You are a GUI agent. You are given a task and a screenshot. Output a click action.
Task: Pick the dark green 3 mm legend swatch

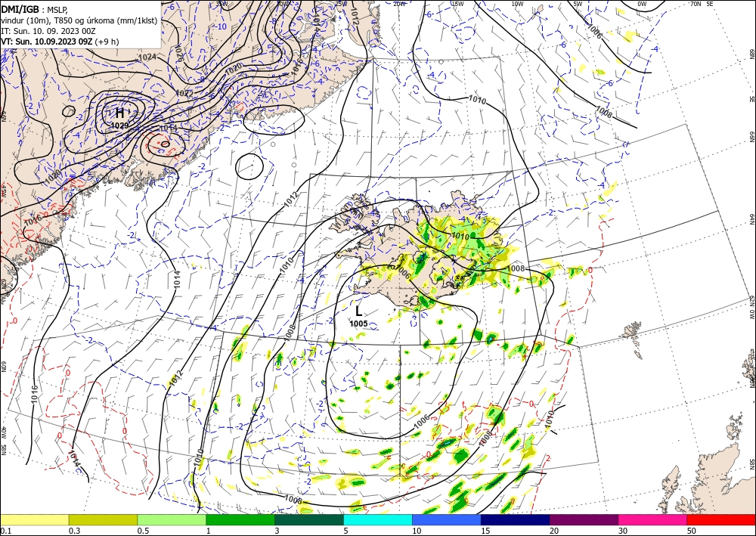(x=309, y=519)
